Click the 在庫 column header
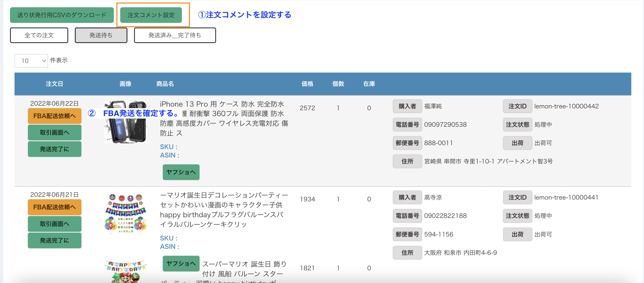 click(x=369, y=84)
